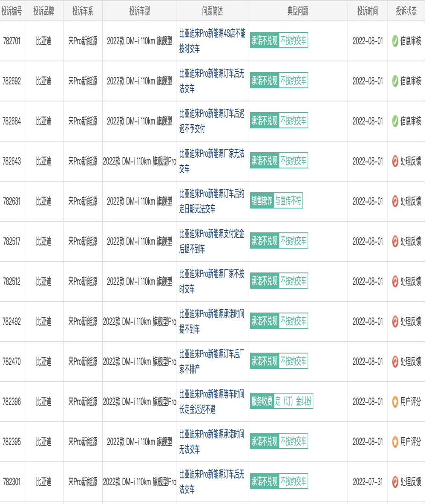
Task: Click 投诉品牌 column header
Action: point(43,11)
